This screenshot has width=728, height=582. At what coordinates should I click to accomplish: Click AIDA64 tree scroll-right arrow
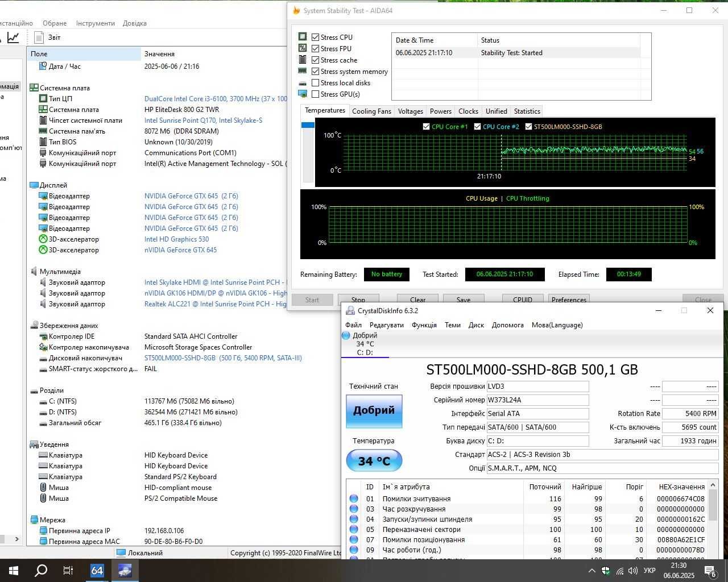pyautogui.click(x=16, y=539)
